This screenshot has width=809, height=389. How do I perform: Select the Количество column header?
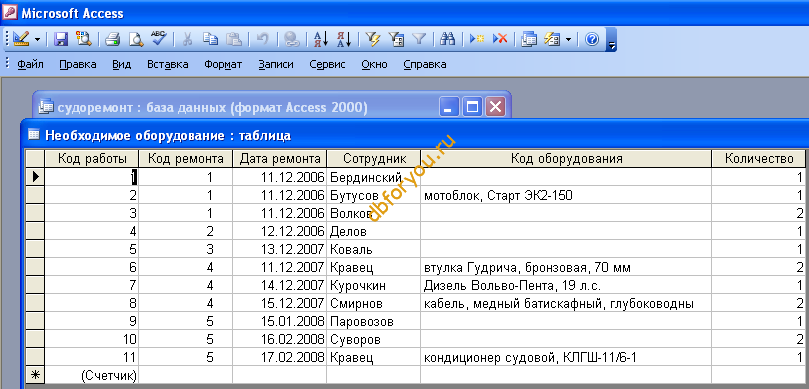tap(758, 158)
